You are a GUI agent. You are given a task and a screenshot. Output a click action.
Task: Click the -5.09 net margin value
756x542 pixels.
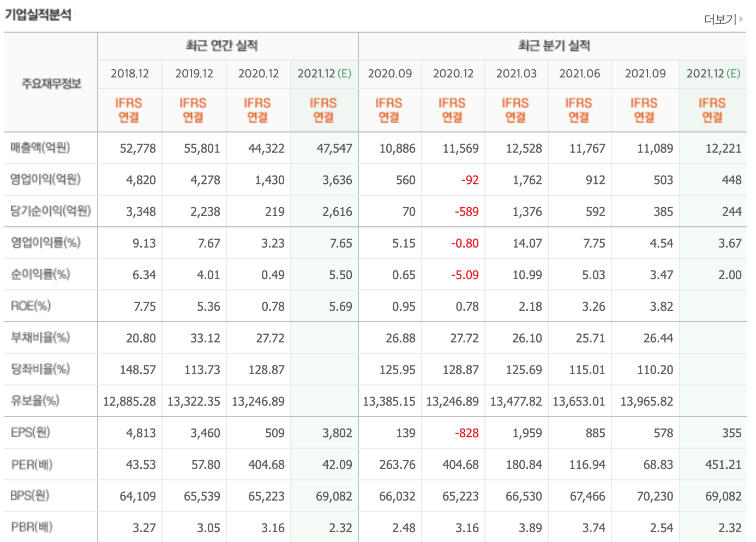point(465,275)
